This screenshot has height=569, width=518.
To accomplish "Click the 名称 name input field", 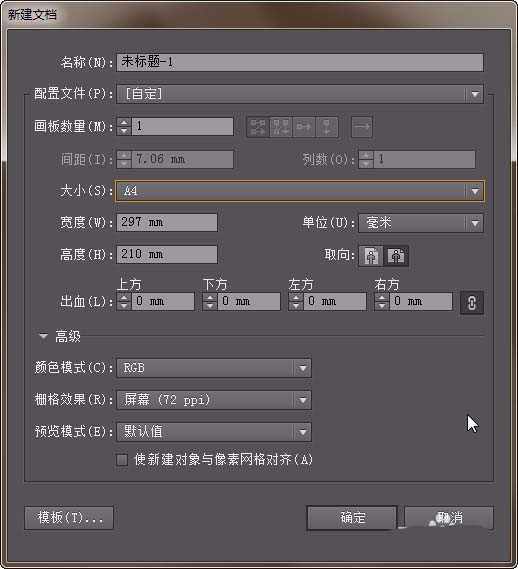I will [x=300, y=62].
